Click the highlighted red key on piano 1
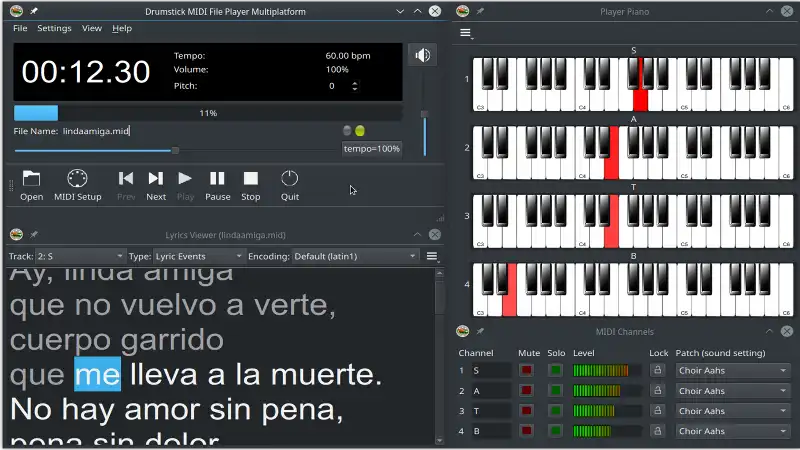Viewport: 800px width, 450px height. [x=640, y=99]
